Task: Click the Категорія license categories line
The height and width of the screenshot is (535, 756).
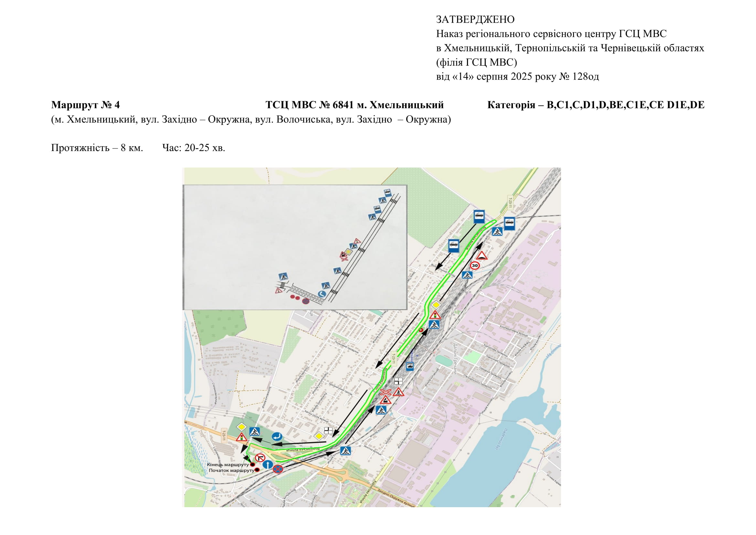Action: coord(596,105)
